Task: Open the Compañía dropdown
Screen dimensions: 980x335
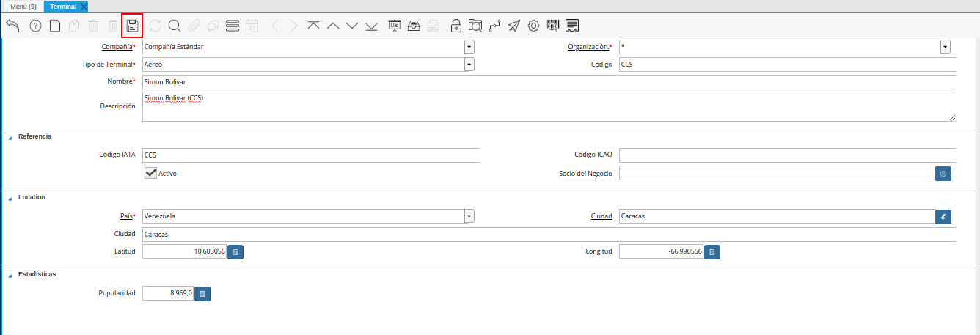Action: point(469,47)
